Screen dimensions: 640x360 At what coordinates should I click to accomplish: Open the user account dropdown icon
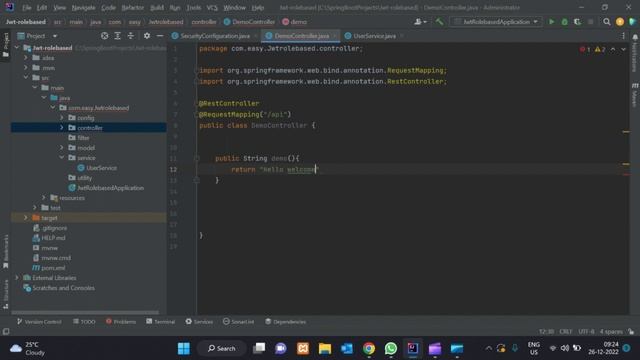click(x=420, y=22)
